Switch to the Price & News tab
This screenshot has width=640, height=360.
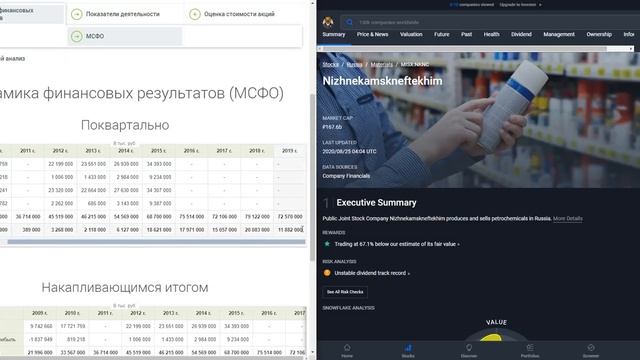point(372,34)
